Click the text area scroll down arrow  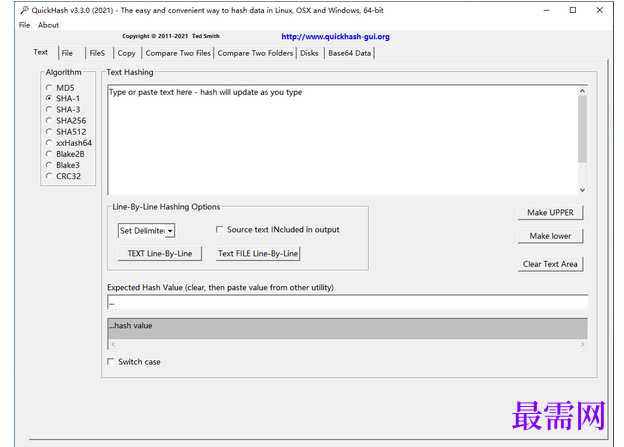[582, 190]
